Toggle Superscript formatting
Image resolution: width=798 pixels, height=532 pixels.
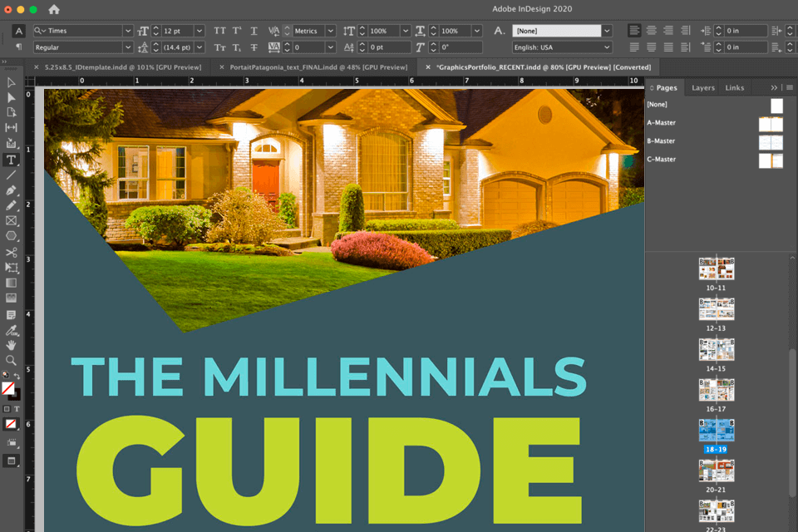point(237,31)
